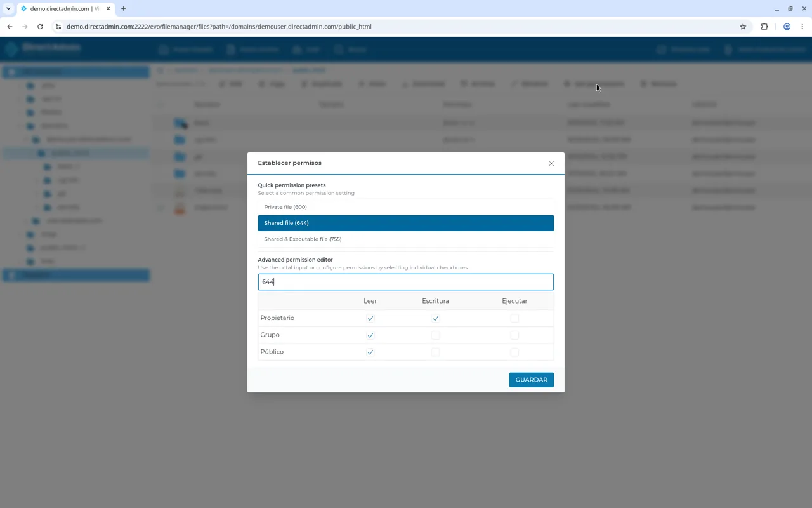Click the Público row label
Viewport: 812px width, 508px height.
click(272, 352)
